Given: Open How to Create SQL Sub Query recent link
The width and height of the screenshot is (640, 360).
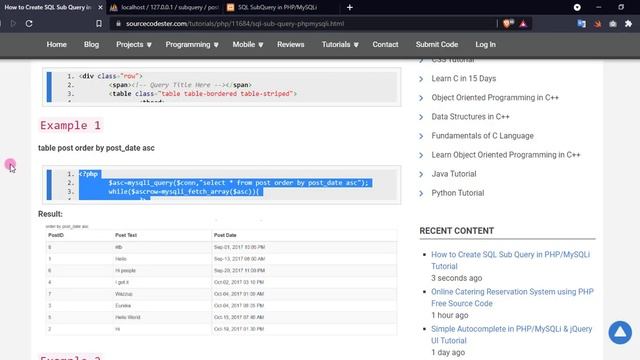Looking at the screenshot, I should [510, 260].
